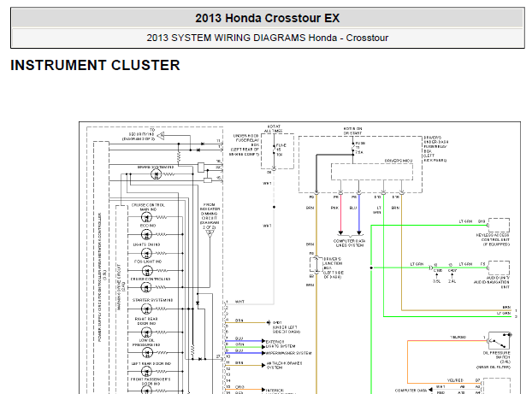Click the "RIGHT REAR DOOR IND" label
Screen dimensions: 532x394
click(x=146, y=321)
